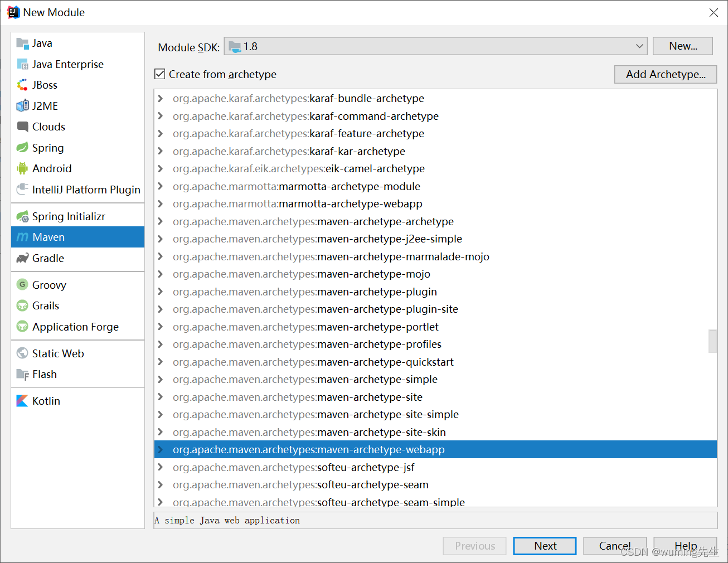Click the J2ME icon
This screenshot has height=563, width=728.
pos(22,106)
